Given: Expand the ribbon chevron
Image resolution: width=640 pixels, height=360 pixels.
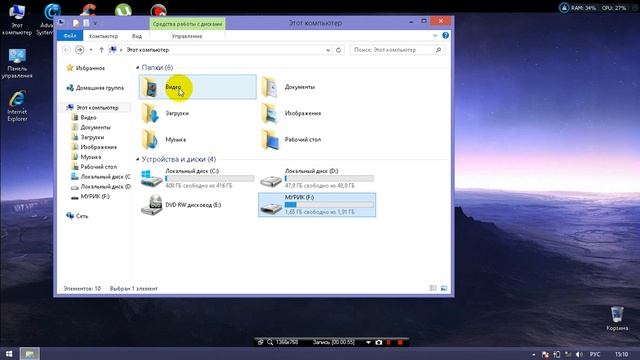Looking at the screenshot, I should pos(435,36).
